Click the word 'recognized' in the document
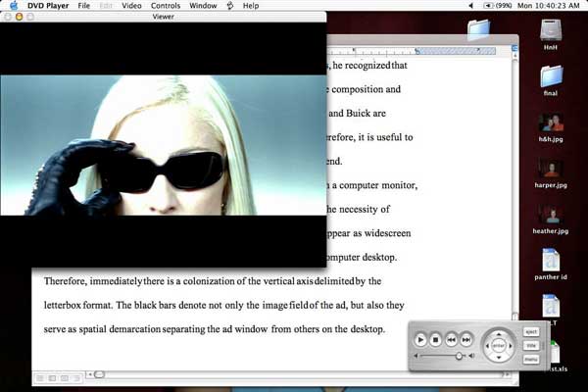This screenshot has height=392, width=588. coord(367,66)
